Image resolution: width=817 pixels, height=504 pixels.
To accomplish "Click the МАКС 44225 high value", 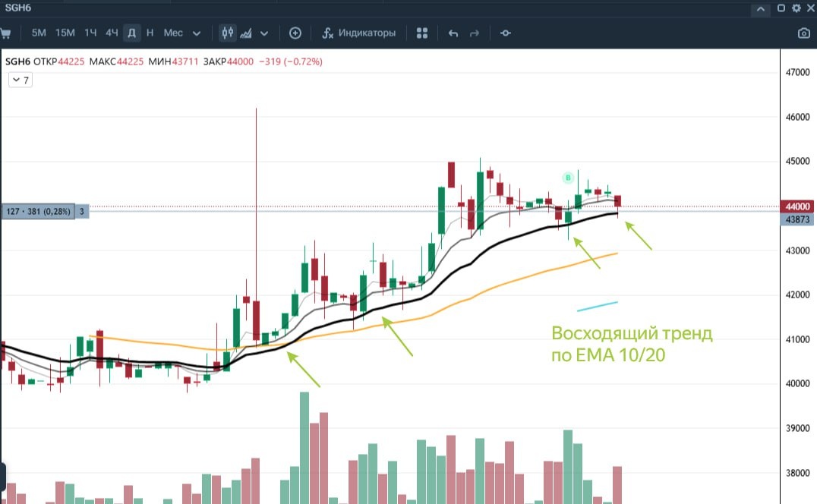I will [x=116, y=61].
